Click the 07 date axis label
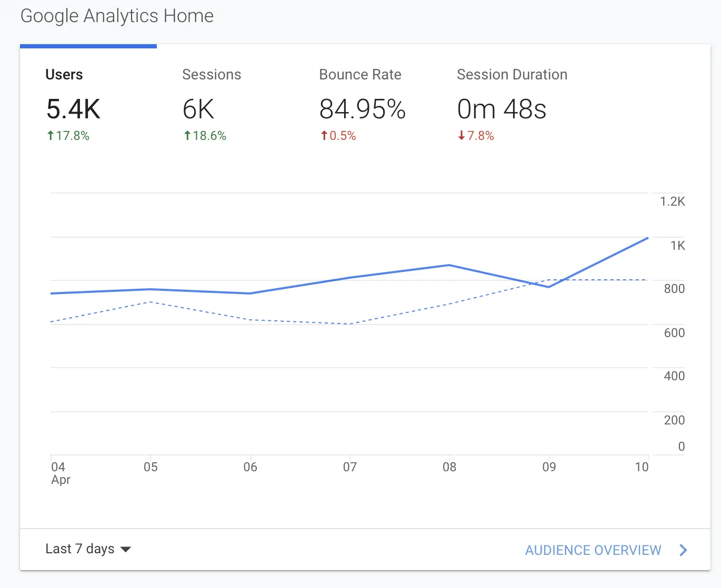 click(350, 467)
